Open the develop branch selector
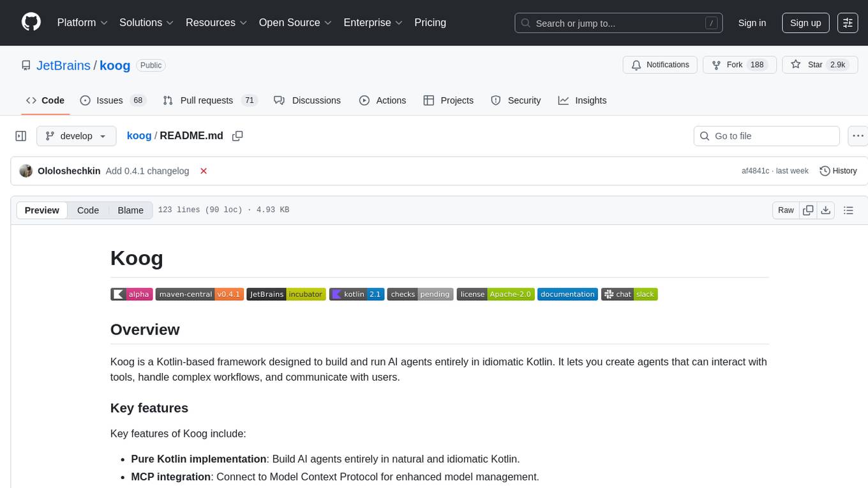 pyautogui.click(x=77, y=136)
